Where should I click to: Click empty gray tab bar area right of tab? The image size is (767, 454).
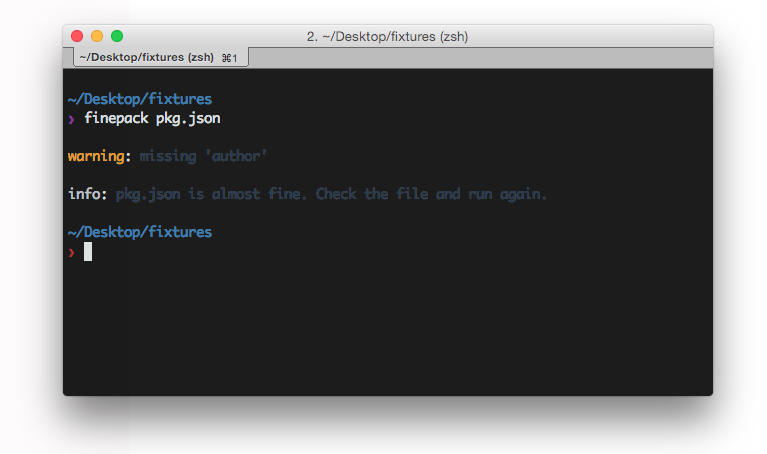480,58
